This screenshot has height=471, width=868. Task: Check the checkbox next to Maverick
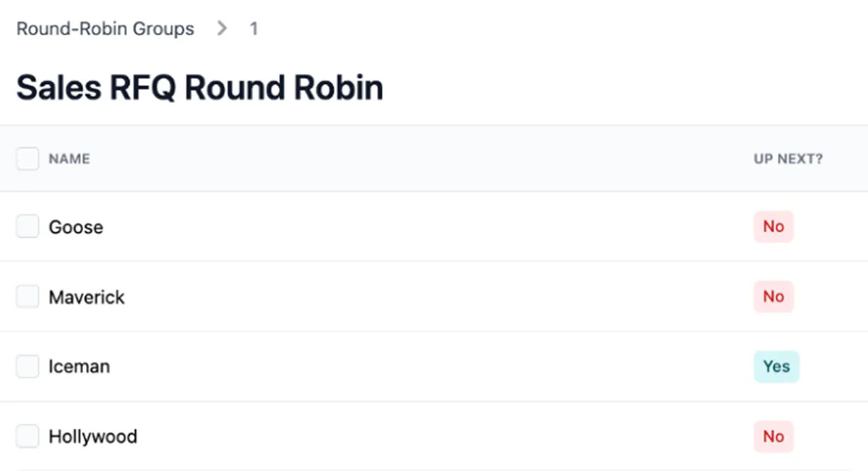click(27, 296)
